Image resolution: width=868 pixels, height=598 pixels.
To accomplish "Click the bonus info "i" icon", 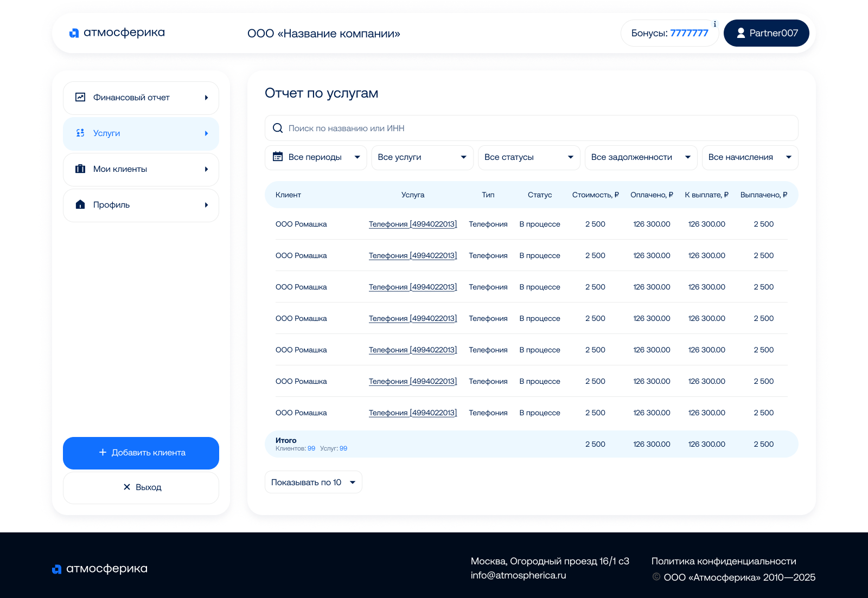I will click(714, 24).
